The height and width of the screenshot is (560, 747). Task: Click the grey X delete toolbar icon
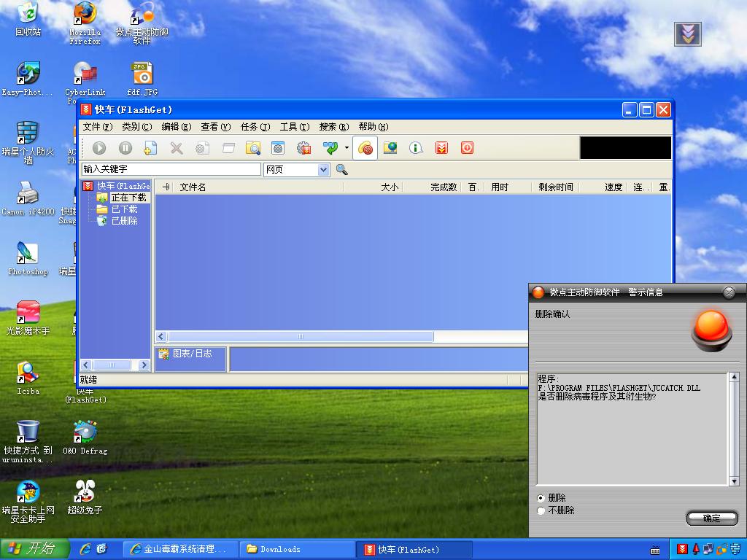point(177,148)
